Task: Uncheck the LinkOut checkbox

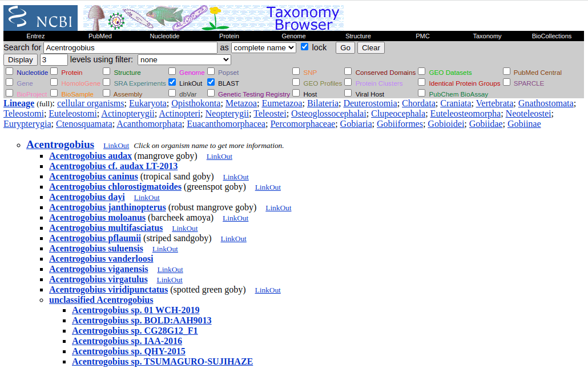Action: pyautogui.click(x=172, y=82)
